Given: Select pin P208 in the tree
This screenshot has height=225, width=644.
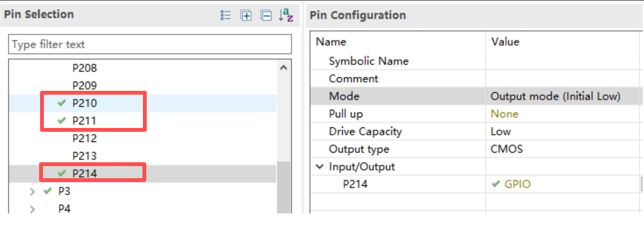Looking at the screenshot, I should click(x=84, y=68).
